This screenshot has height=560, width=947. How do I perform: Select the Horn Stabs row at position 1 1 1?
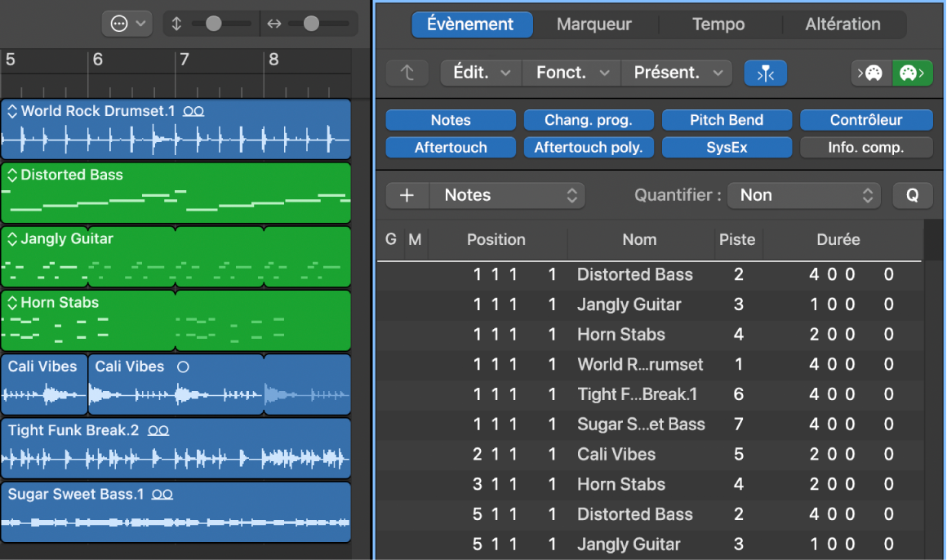pos(650,335)
